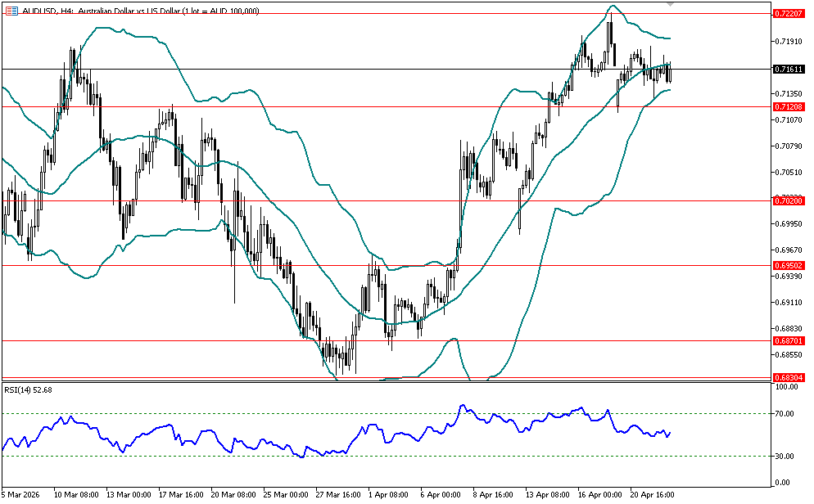
Task: Select the 0.71208 red price label
Action: [788, 106]
